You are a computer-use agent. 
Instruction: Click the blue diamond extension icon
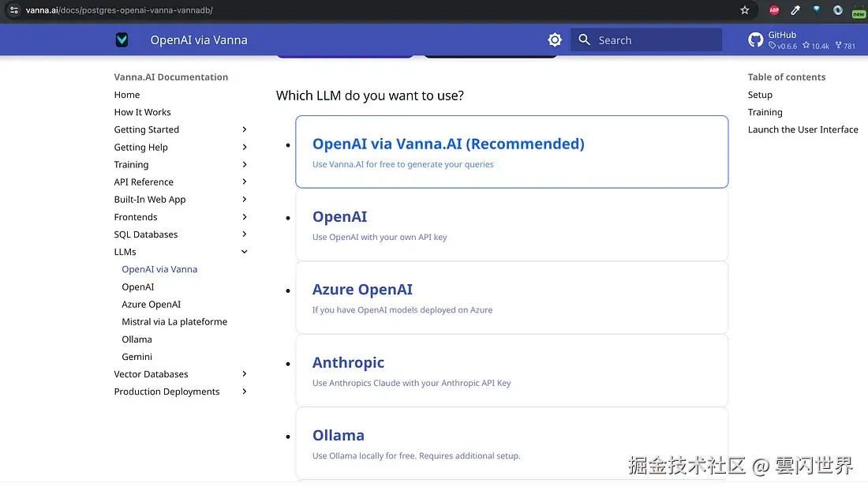817,10
